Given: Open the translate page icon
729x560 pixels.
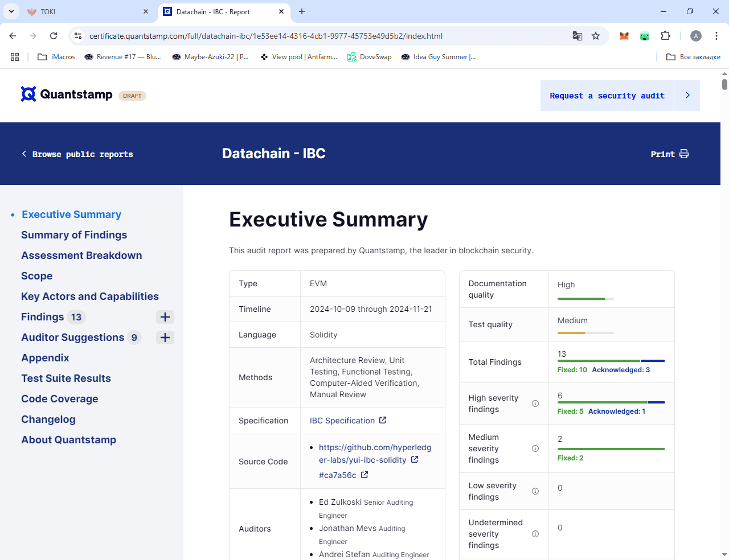Looking at the screenshot, I should coord(578,36).
